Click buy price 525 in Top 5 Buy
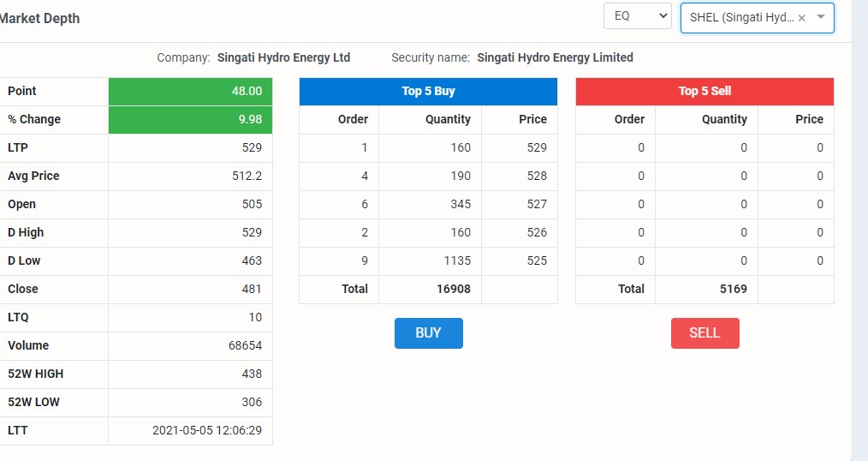The width and height of the screenshot is (868, 461). 537,260
